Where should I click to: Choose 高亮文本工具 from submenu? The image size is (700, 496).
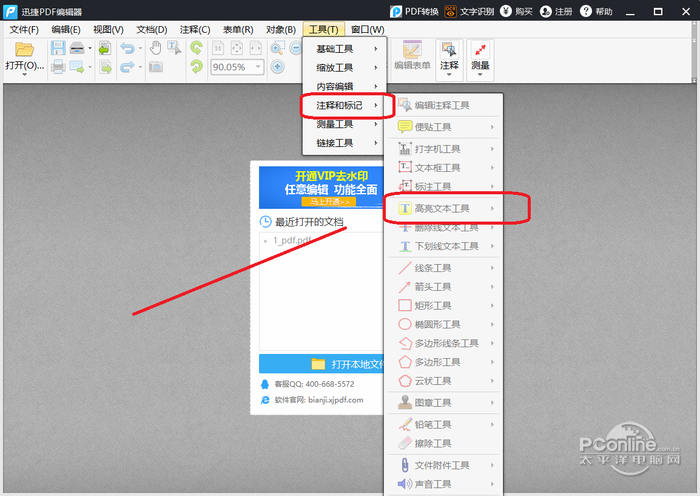443,208
